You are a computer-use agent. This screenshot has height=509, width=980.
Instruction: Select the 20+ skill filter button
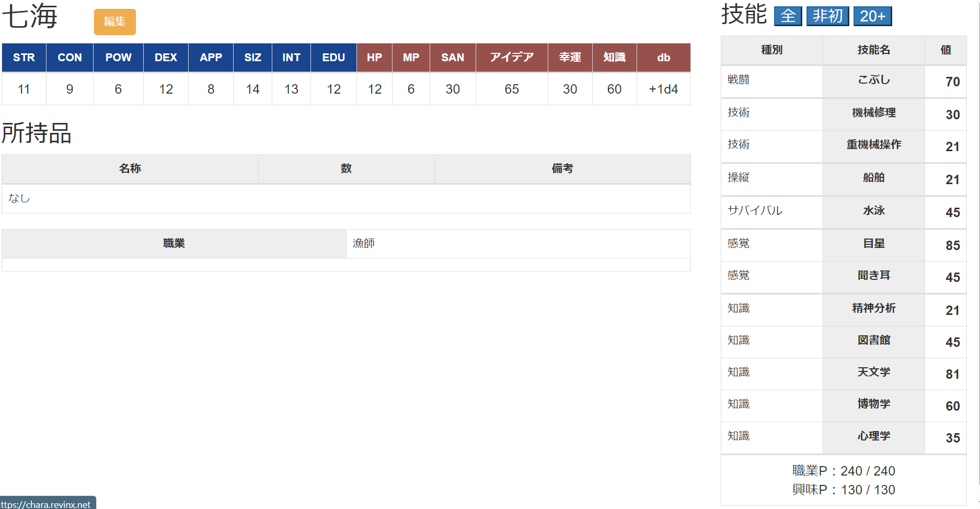[x=872, y=16]
